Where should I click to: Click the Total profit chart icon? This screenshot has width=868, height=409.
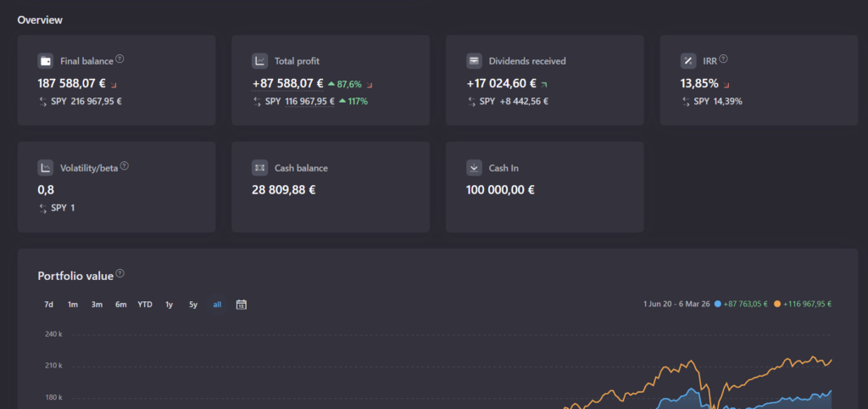(x=260, y=61)
